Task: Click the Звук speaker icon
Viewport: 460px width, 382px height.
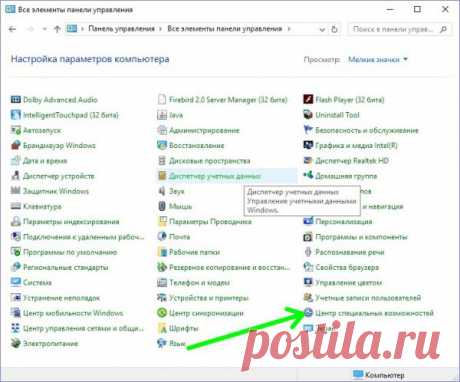Action: (x=162, y=191)
